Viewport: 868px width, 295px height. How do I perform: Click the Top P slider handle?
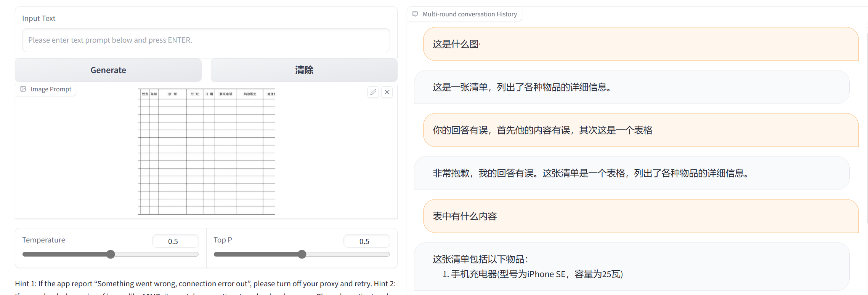[x=302, y=254]
